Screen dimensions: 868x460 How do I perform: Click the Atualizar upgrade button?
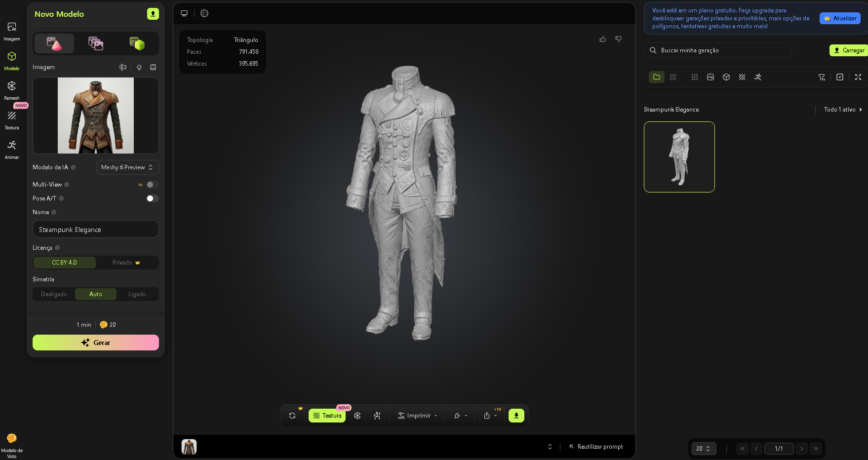click(840, 18)
